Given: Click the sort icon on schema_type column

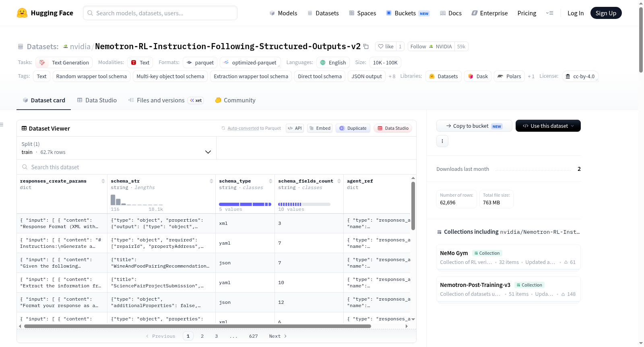Looking at the screenshot, I should coord(270,181).
